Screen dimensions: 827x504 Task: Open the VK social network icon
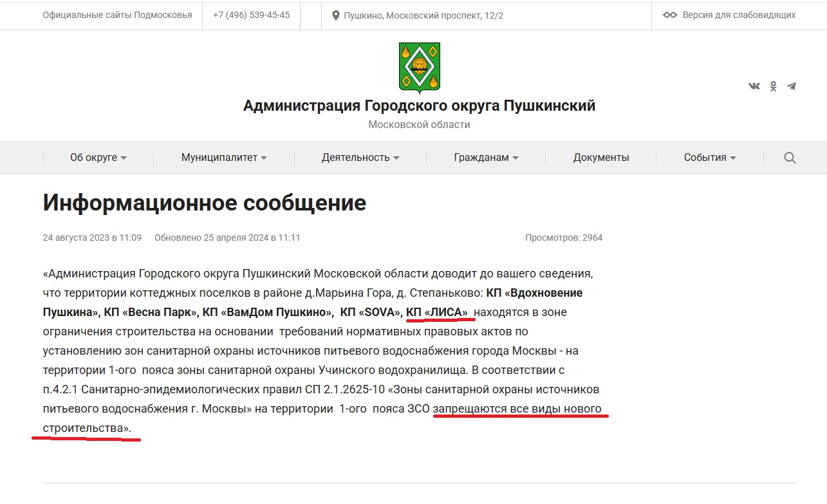[x=754, y=86]
